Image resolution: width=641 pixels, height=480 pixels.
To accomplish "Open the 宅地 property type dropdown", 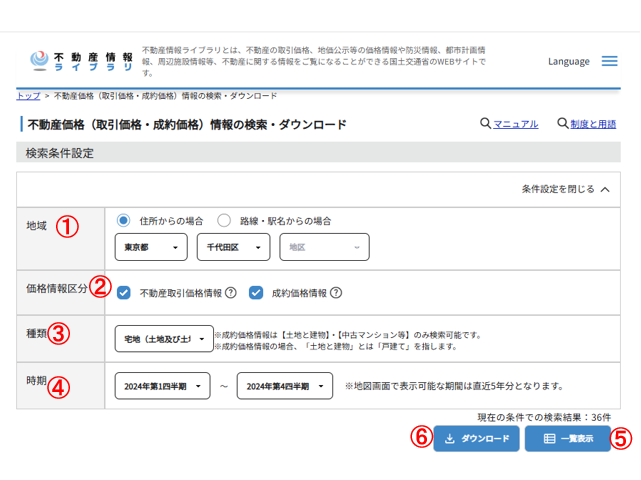I will 162,340.
